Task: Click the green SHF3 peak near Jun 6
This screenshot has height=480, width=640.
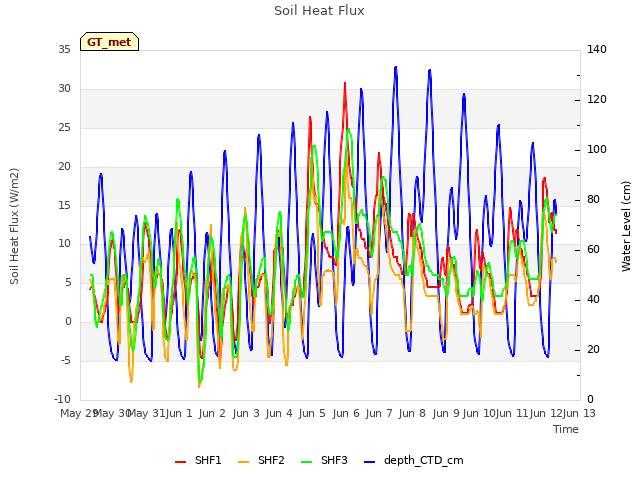Action: (348, 130)
